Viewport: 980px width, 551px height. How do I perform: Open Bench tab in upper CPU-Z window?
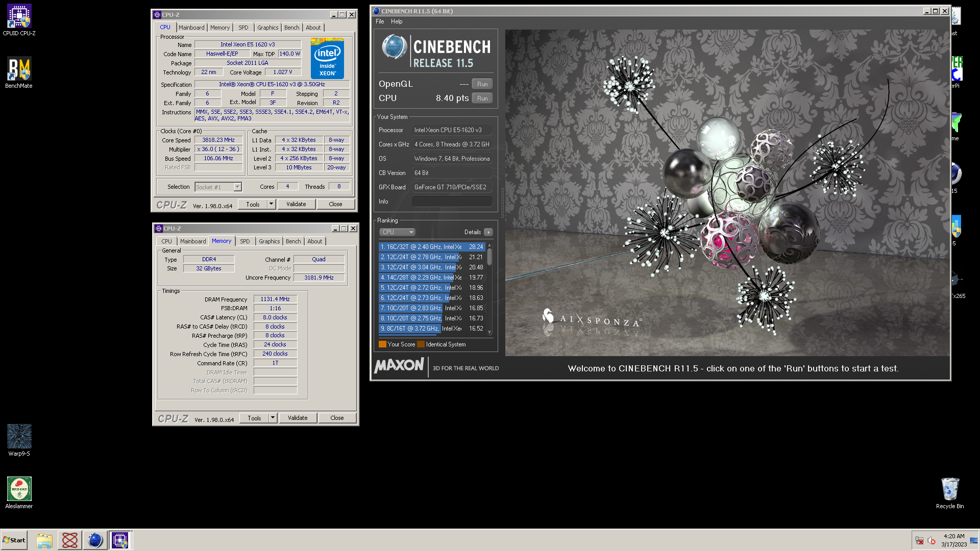pos(292,28)
